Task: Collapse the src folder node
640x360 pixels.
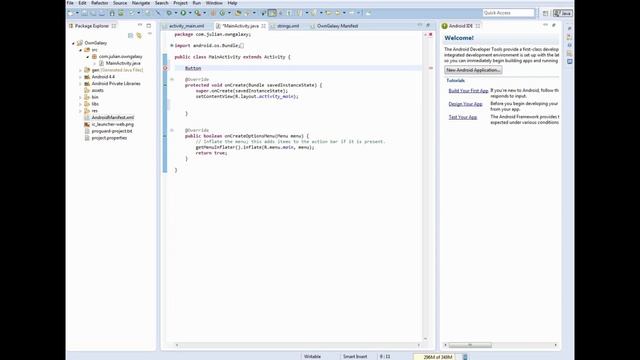Action: point(80,50)
